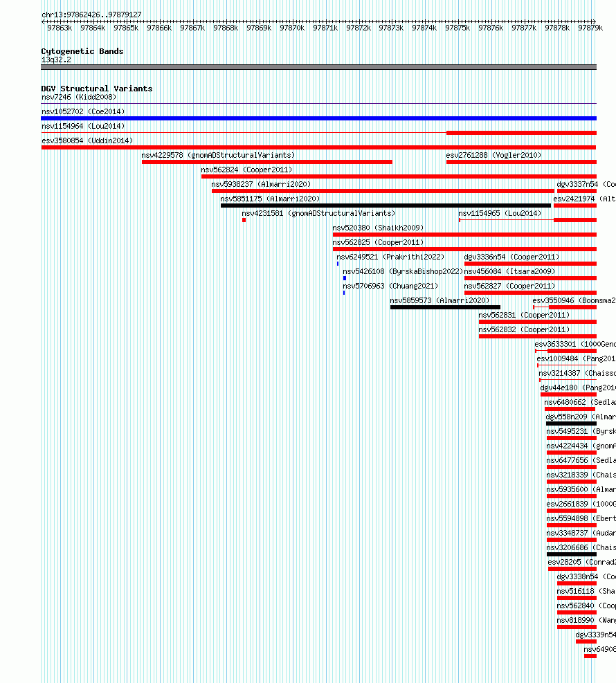Open nsv5594898 variant label

pyautogui.click(x=581, y=518)
